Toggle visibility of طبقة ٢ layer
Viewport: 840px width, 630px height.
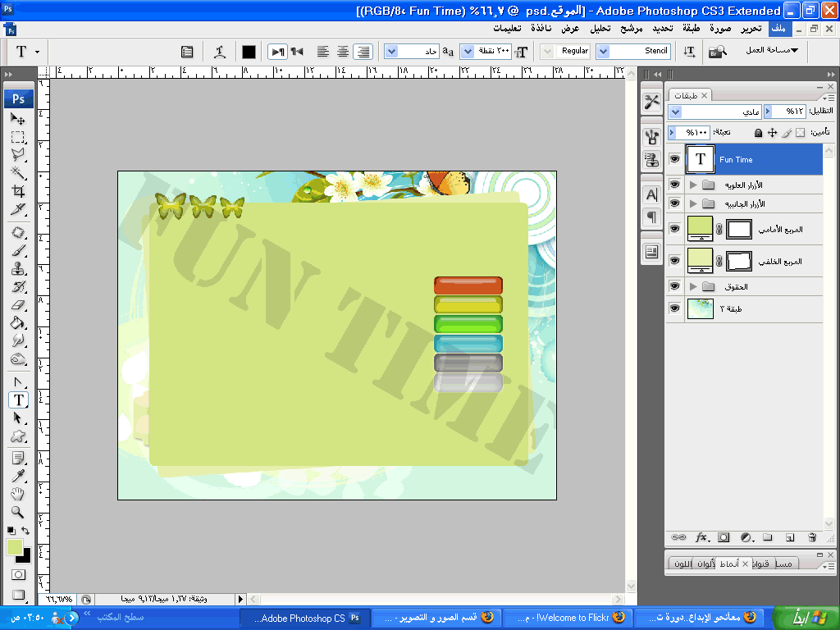[675, 308]
